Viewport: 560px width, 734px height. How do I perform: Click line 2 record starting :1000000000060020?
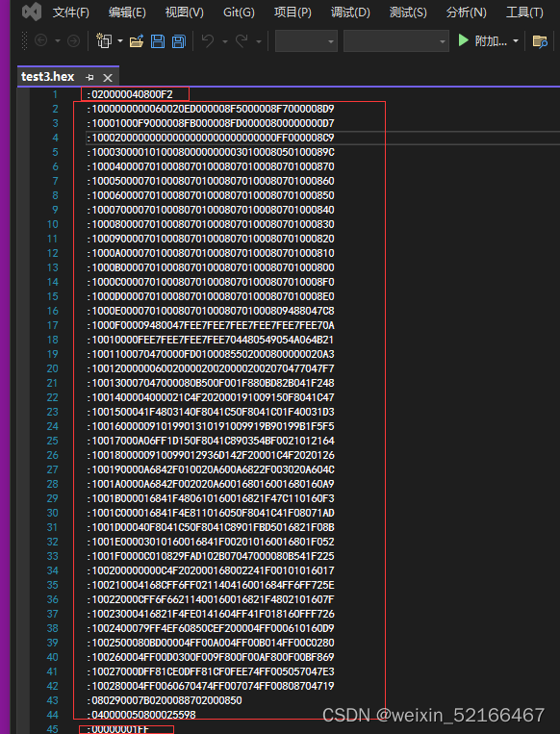211,109
